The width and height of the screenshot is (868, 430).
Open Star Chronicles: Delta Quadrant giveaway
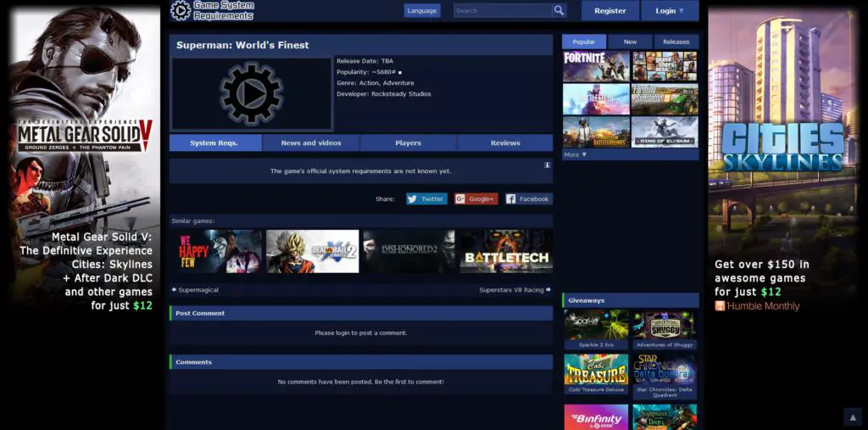(x=665, y=377)
